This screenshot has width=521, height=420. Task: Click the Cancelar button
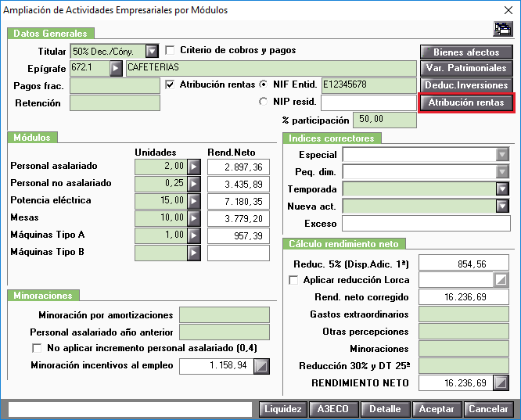[488, 409]
